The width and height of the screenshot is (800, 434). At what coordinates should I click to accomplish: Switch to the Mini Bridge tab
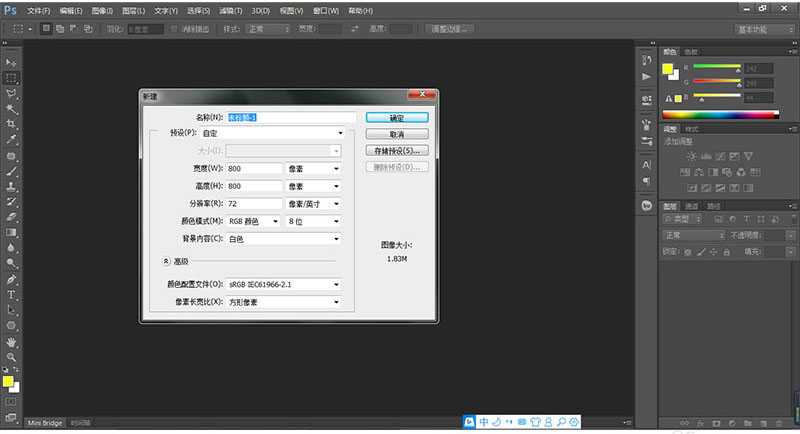pos(46,424)
